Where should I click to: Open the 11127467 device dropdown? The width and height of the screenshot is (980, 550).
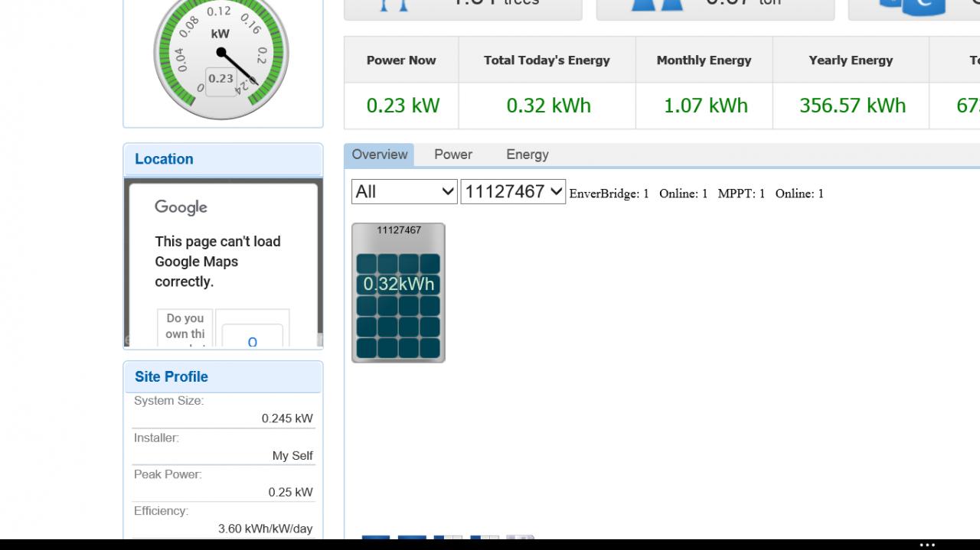click(x=513, y=191)
